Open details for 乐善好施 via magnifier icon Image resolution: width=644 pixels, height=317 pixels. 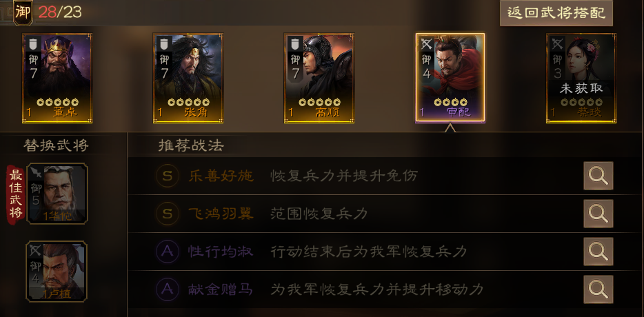point(598,176)
